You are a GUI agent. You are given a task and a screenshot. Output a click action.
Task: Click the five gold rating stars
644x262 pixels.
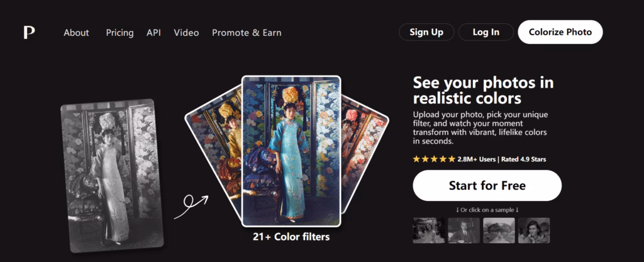(x=433, y=159)
